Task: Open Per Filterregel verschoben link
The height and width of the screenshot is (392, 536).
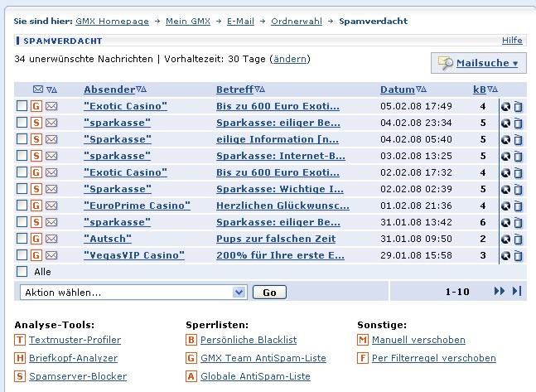Action: point(434,358)
